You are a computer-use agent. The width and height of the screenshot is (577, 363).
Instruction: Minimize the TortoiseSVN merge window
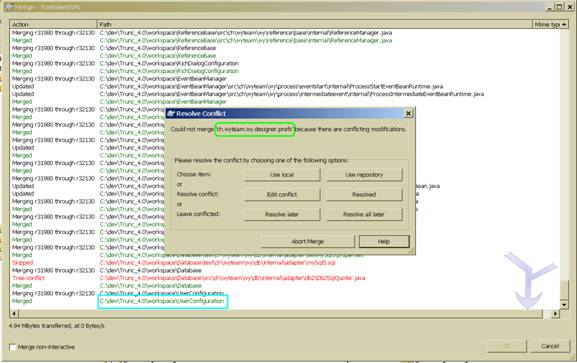(550, 7)
